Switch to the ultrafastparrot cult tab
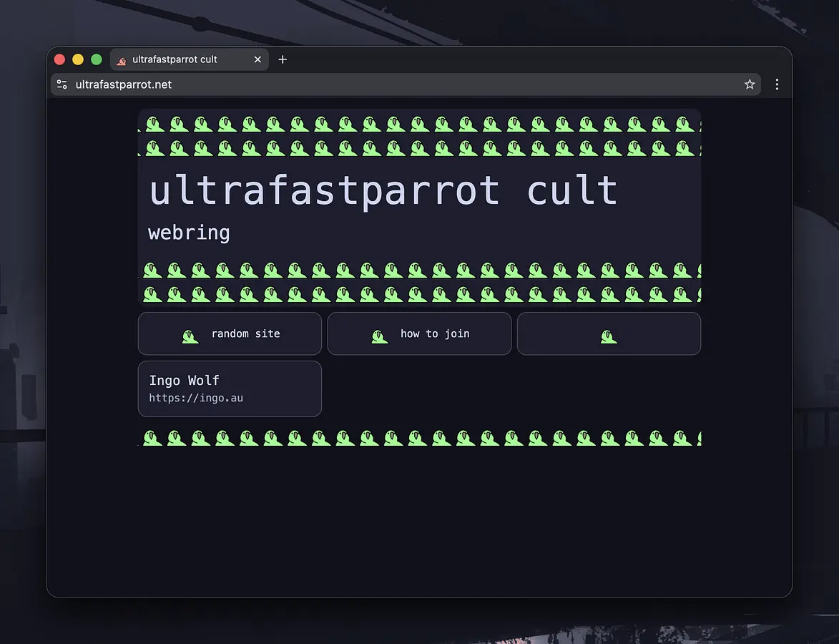This screenshot has width=839, height=644. tap(179, 59)
